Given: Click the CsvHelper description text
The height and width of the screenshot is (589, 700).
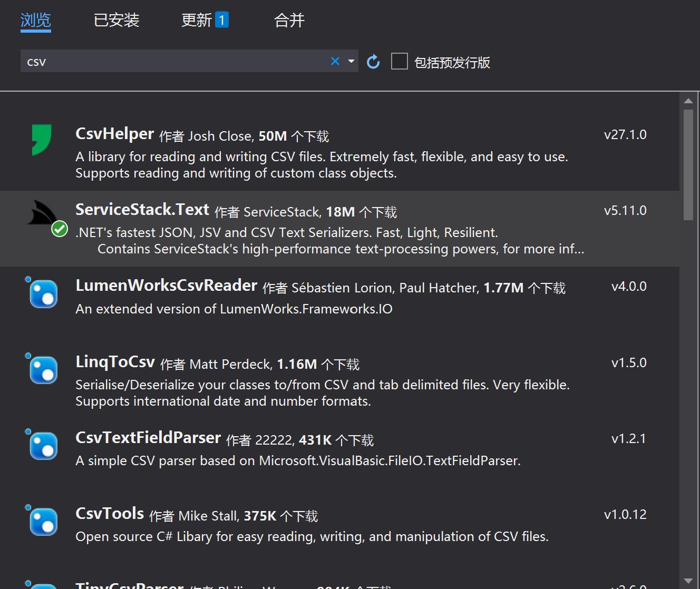Looking at the screenshot, I should 322,165.
